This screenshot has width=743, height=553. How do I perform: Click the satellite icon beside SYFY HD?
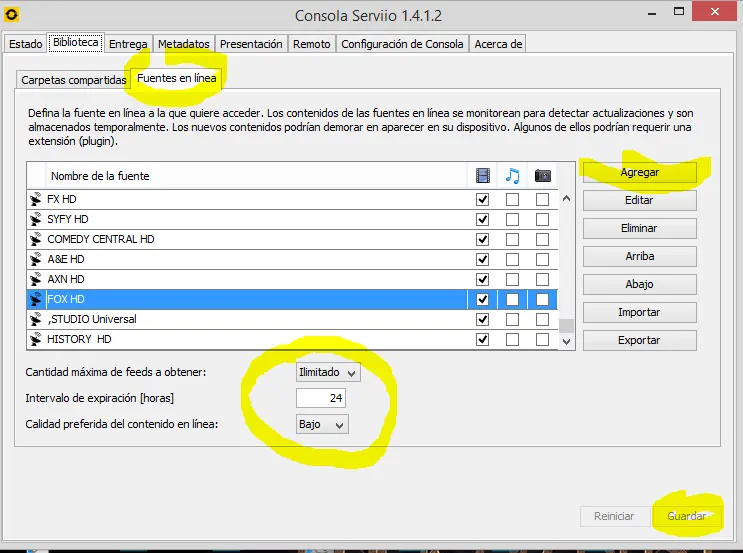[36, 219]
